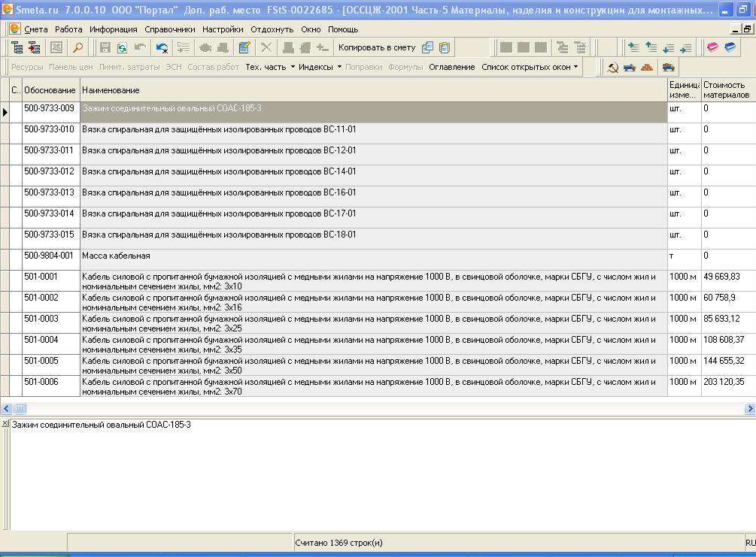The image size is (756, 557).
Task: Click the blue undo arrow with asterisk
Action: coord(162,47)
